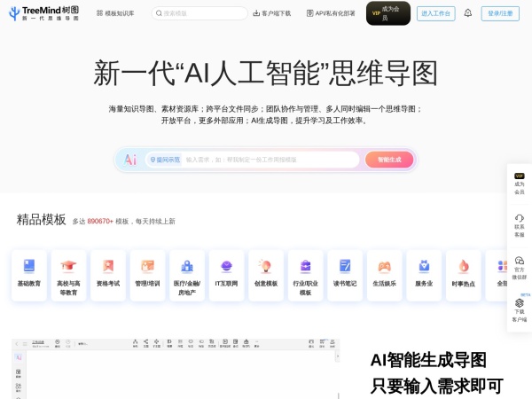Click the TreeMind树图 logo

(43, 13)
